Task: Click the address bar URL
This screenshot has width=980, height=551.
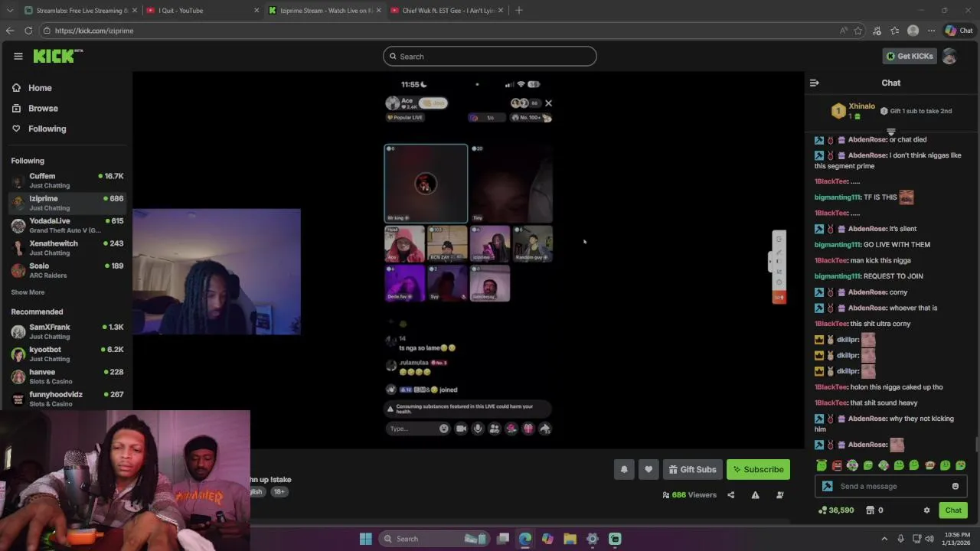Action: 94,31
